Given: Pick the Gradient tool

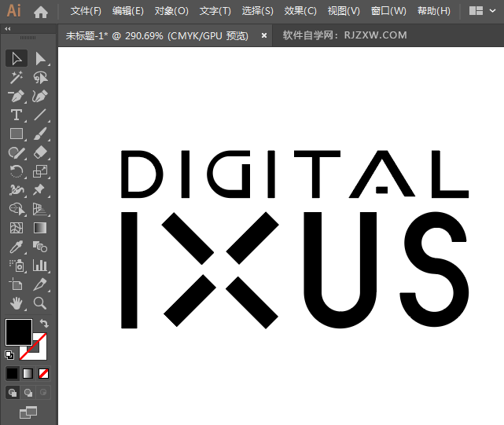Looking at the screenshot, I should 41,228.
